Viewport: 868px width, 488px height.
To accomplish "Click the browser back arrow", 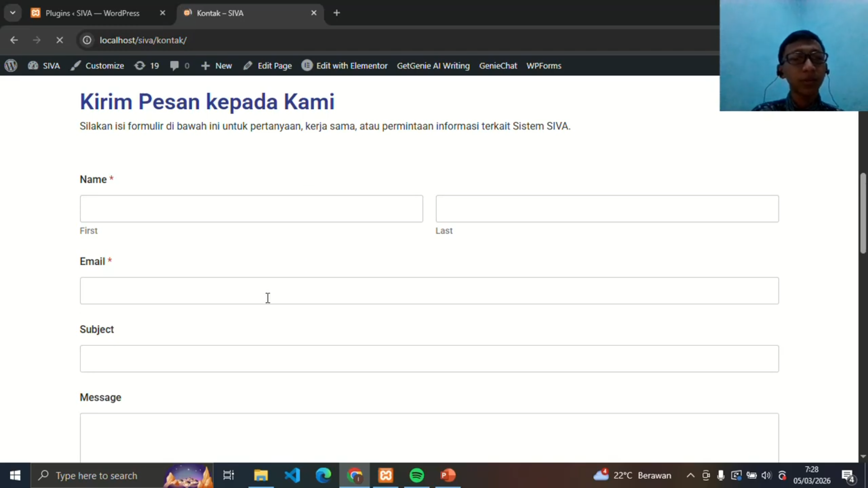I will pyautogui.click(x=14, y=40).
